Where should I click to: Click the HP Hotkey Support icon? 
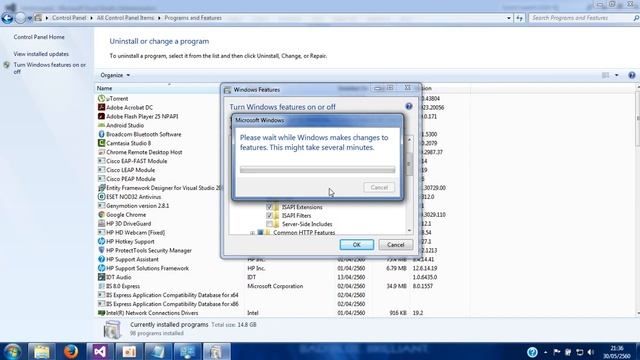[101, 242]
